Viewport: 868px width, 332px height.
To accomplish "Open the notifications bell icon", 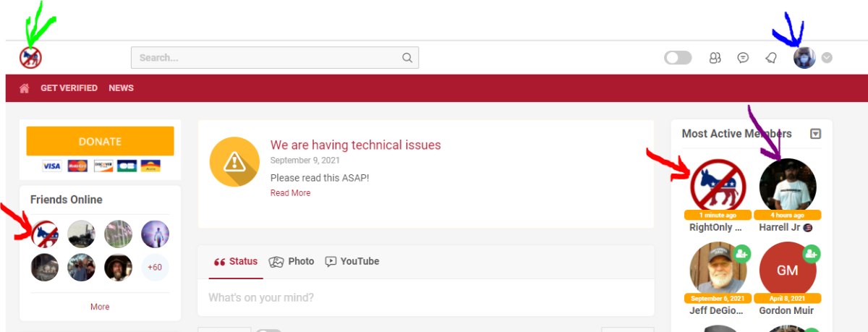I will tap(771, 58).
